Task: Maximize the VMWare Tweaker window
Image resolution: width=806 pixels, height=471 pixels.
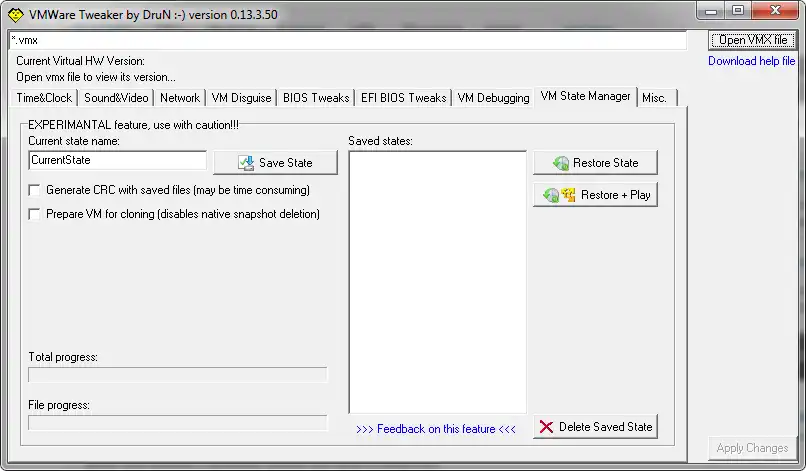Action: [x=738, y=11]
